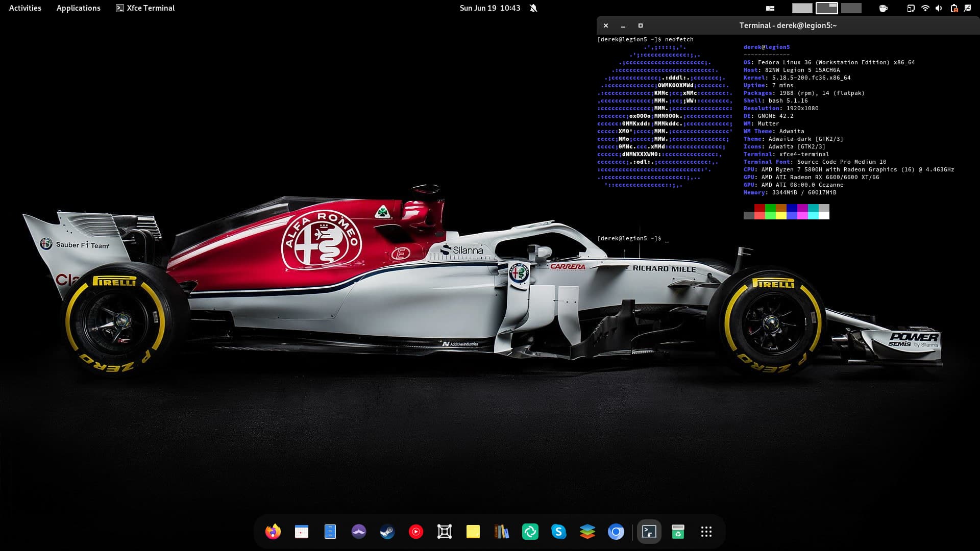Open the green recycling Trash icon
The width and height of the screenshot is (980, 551).
click(x=678, y=532)
